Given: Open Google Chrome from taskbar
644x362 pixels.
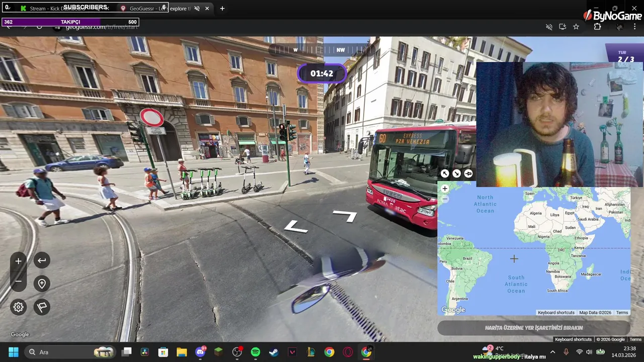Looking at the screenshot, I should click(x=329, y=352).
